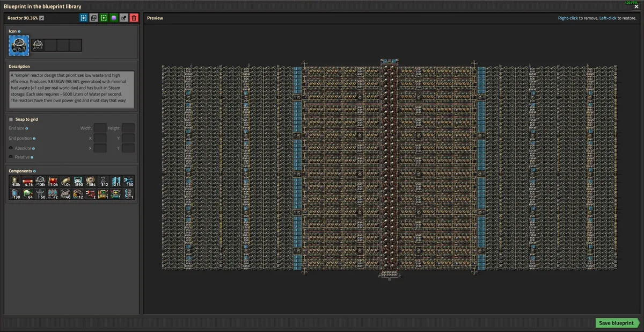Select the component showing count 890
Screen dimensions: 644x332
78,181
